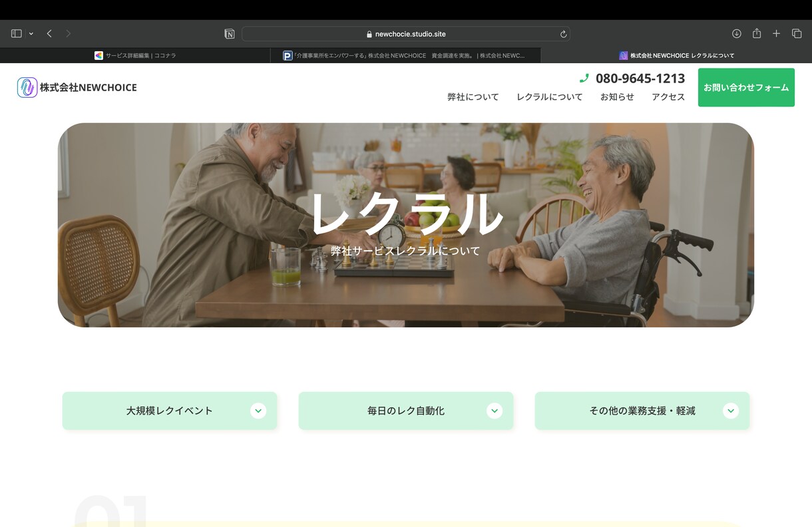Image resolution: width=812 pixels, height=527 pixels.
Task: Reload the page with the refresh icon
Action: pos(563,34)
